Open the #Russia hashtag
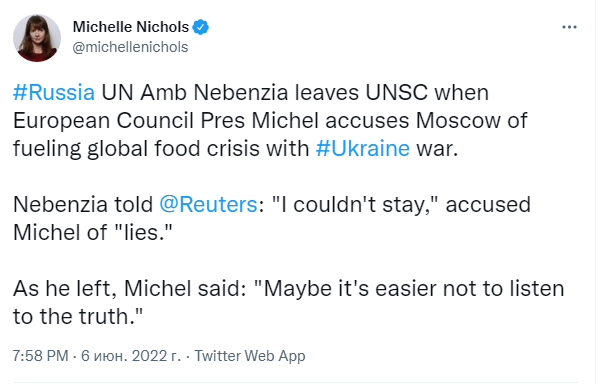 54,93
